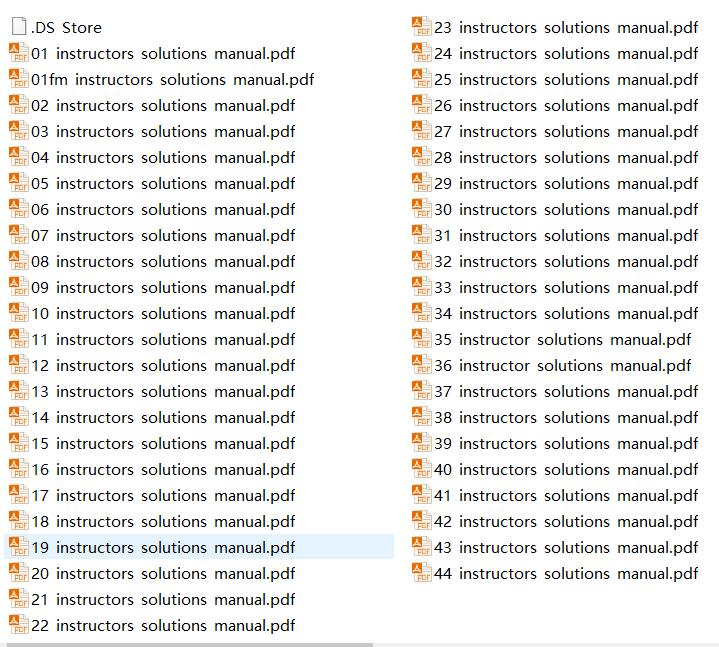
Task: Select file name '38 instructors solutions manual.pdf'
Action: tap(566, 418)
